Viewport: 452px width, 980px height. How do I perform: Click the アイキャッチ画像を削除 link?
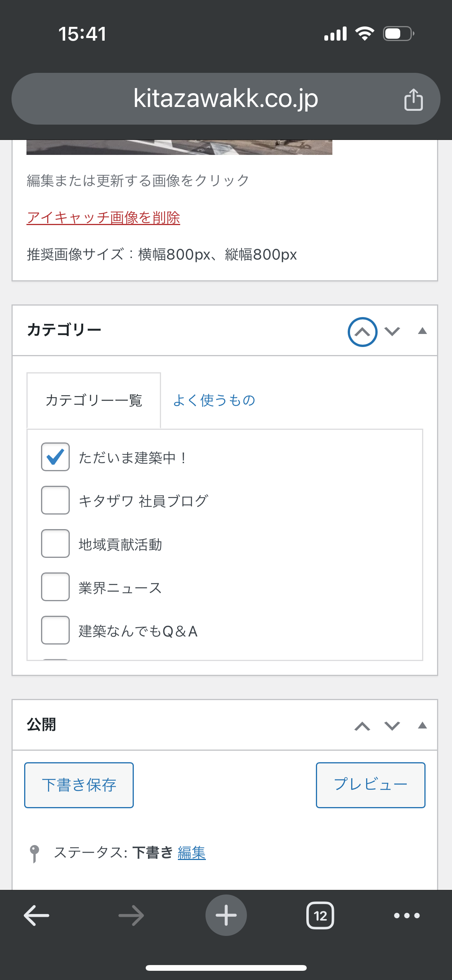coord(103,218)
